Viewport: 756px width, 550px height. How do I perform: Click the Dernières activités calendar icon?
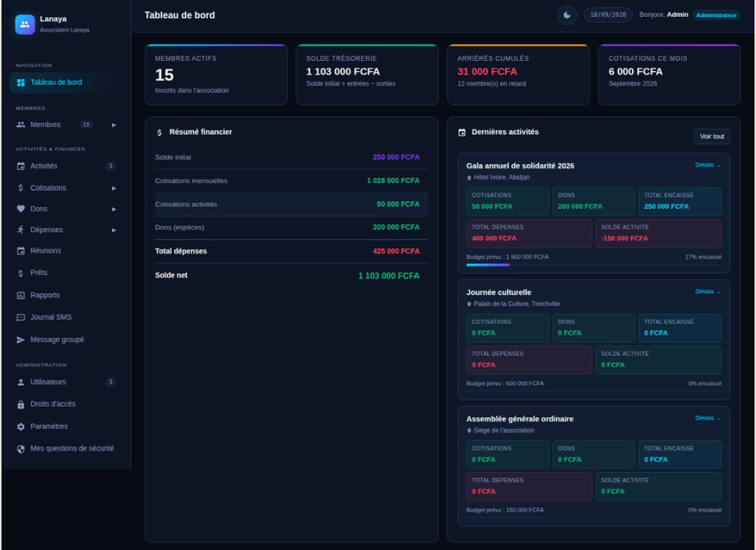click(462, 132)
